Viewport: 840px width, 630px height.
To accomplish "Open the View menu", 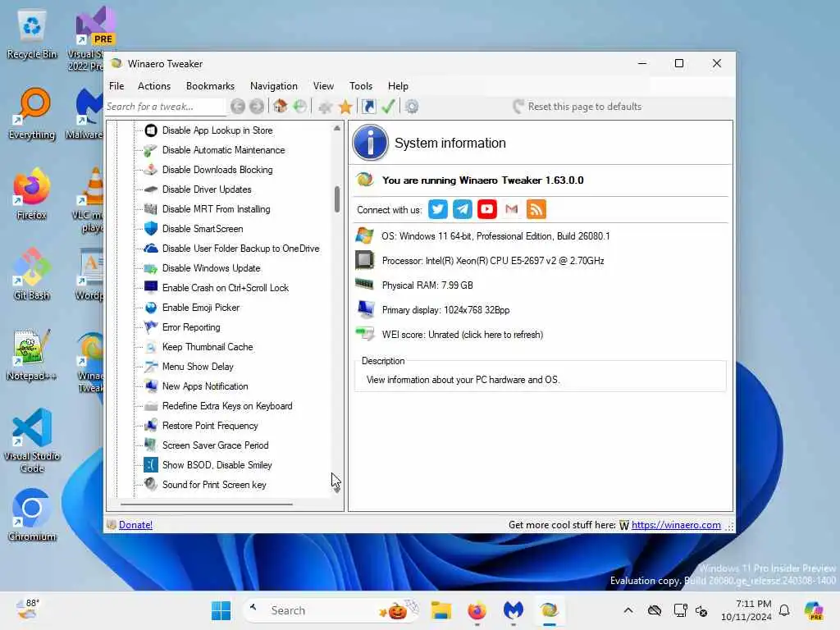I will [x=323, y=85].
